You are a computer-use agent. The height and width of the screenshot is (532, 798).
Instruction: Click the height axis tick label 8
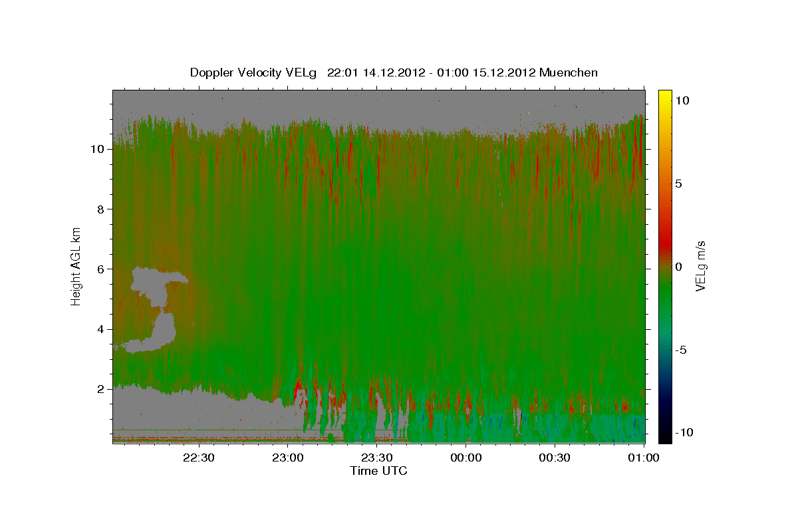pyautogui.click(x=102, y=209)
